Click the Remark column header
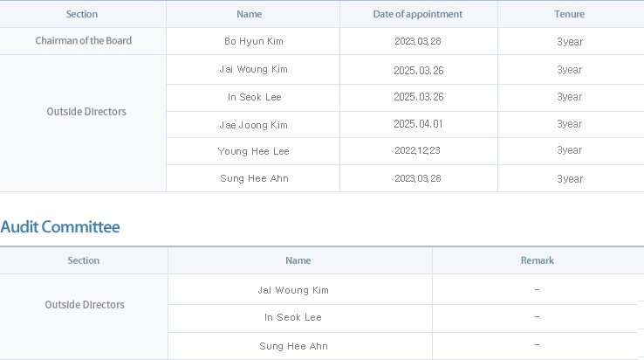The width and height of the screenshot is (644, 360). click(538, 260)
